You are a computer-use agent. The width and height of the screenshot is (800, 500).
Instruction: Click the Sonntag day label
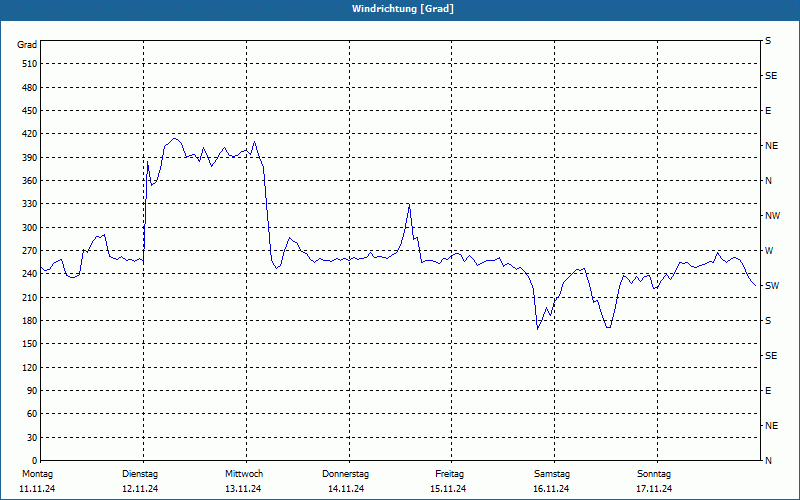pos(654,474)
